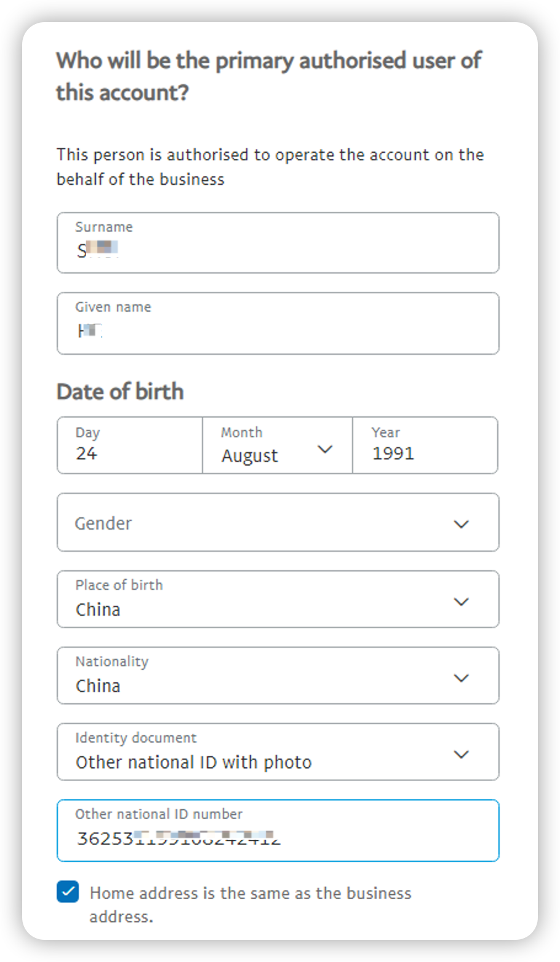This screenshot has height=962, width=560.
Task: Click the Gender dropdown arrow
Action: (x=461, y=524)
